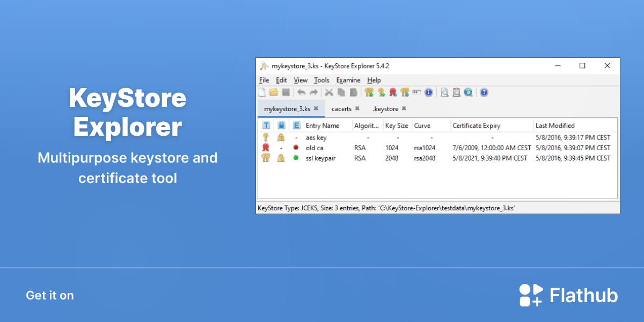Screen dimensions: 644x322
Task: Click the key pair icon of ssl keypair
Action: pos(265,158)
